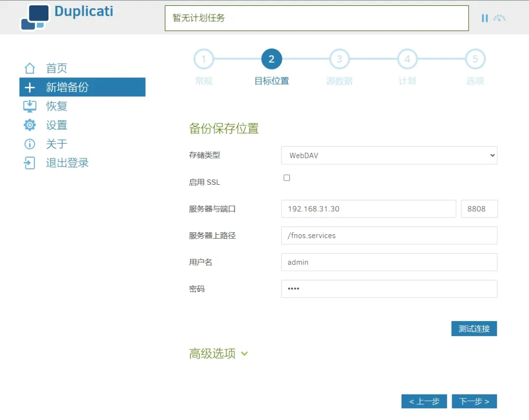
Task: Expand the 高级选项 section
Action: click(x=218, y=353)
